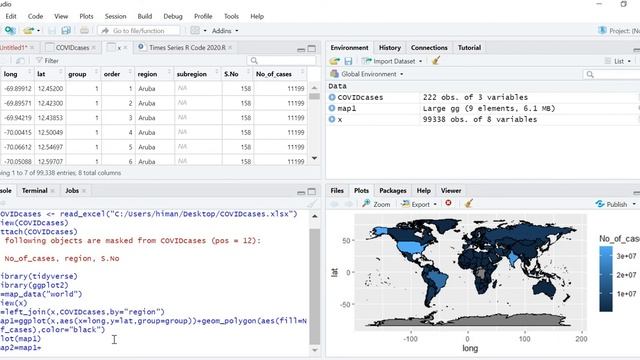
Task: Switch to the Packages tab
Action: coord(393,191)
